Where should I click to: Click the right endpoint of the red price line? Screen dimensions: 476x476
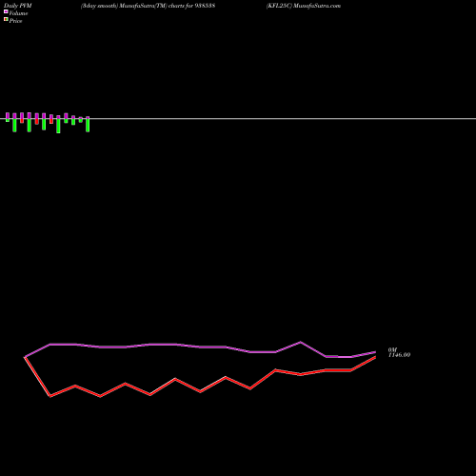pyautogui.click(x=375, y=357)
